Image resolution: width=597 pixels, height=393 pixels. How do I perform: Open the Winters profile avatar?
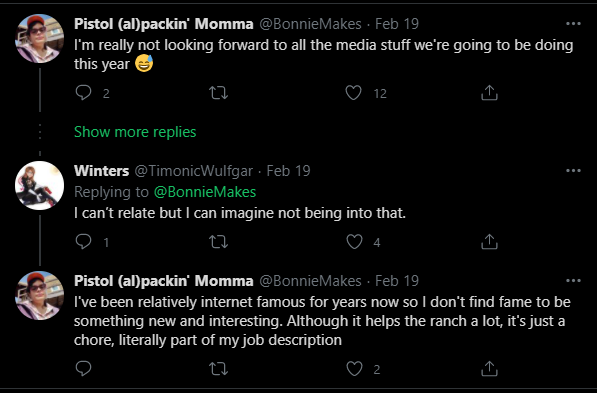pos(40,185)
